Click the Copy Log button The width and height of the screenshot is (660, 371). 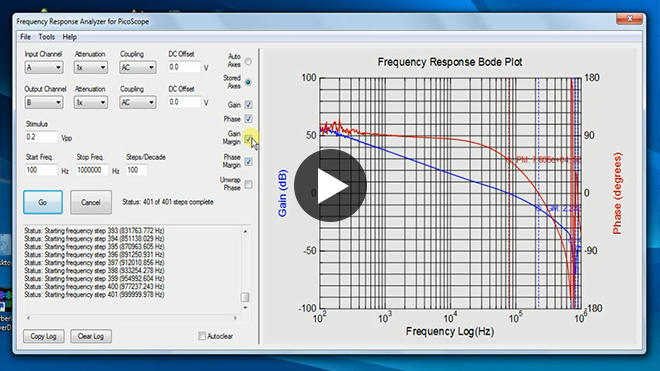tap(43, 336)
